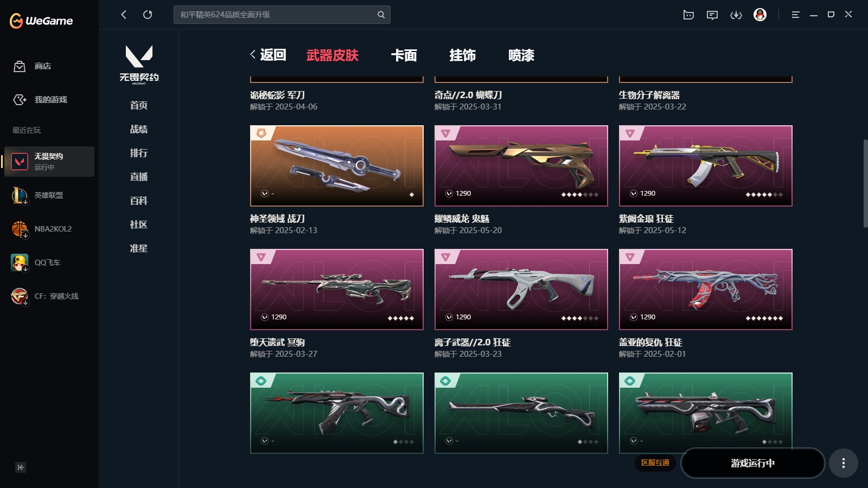Click the user avatar penguin icon
Screen dimensions: 868x488
click(x=760, y=15)
